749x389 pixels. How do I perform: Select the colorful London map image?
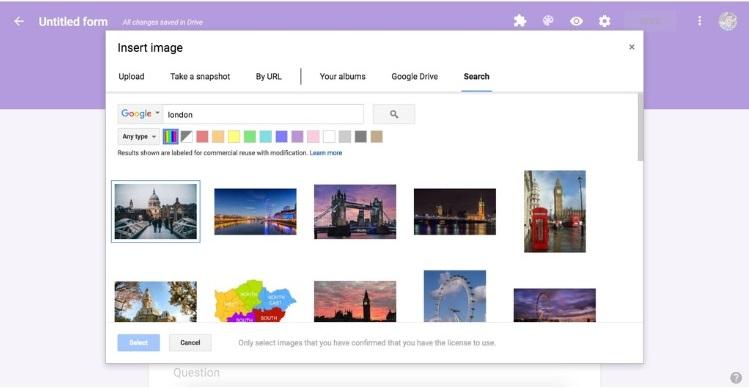pyautogui.click(x=256, y=301)
